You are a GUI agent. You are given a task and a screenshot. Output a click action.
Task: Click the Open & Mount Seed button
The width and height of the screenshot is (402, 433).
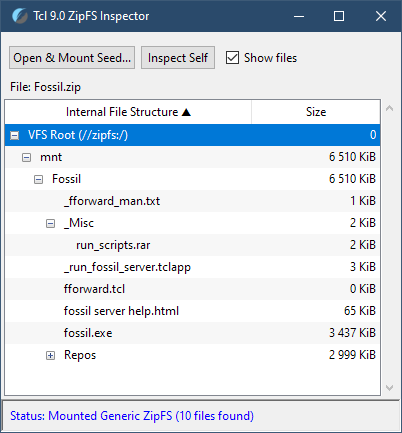(72, 58)
